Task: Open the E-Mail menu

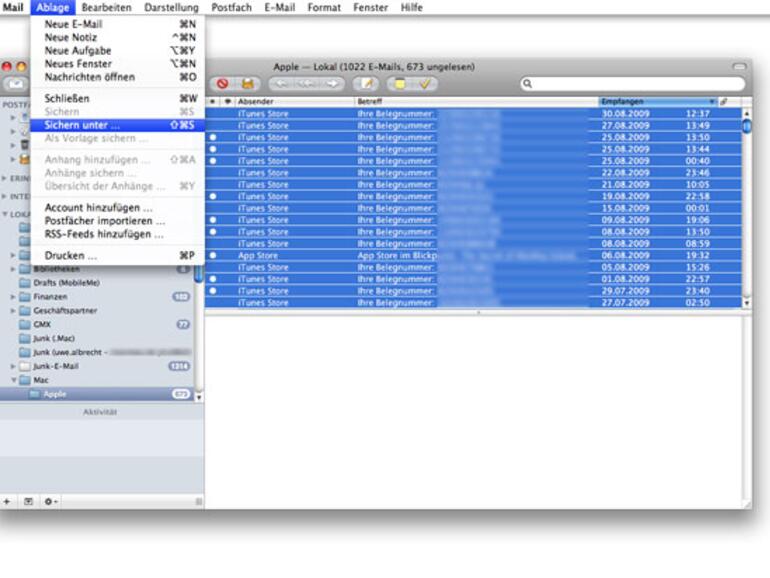Action: pyautogui.click(x=280, y=7)
